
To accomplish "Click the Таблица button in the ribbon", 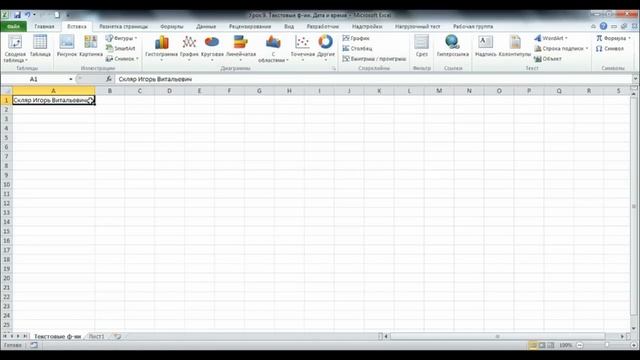I will tap(40, 46).
